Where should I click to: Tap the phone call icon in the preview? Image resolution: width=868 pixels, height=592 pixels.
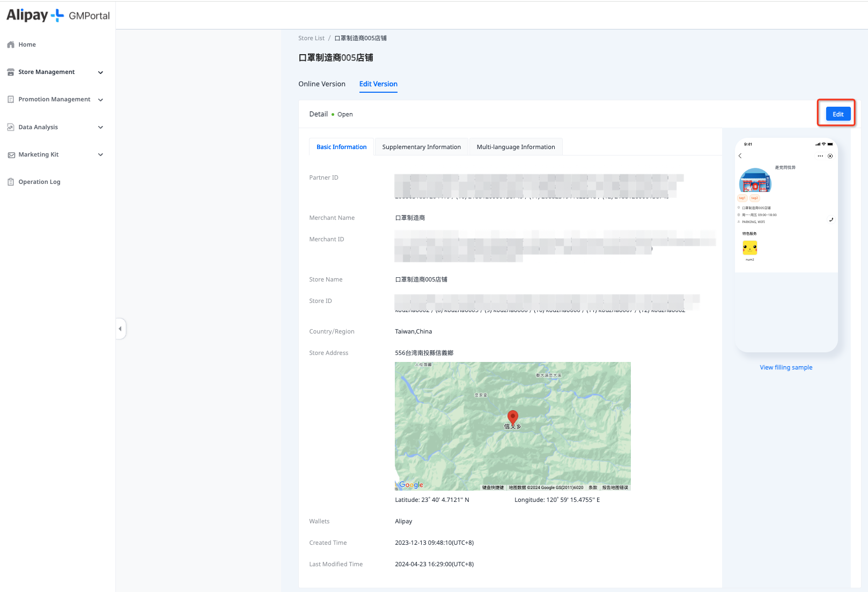(x=831, y=219)
